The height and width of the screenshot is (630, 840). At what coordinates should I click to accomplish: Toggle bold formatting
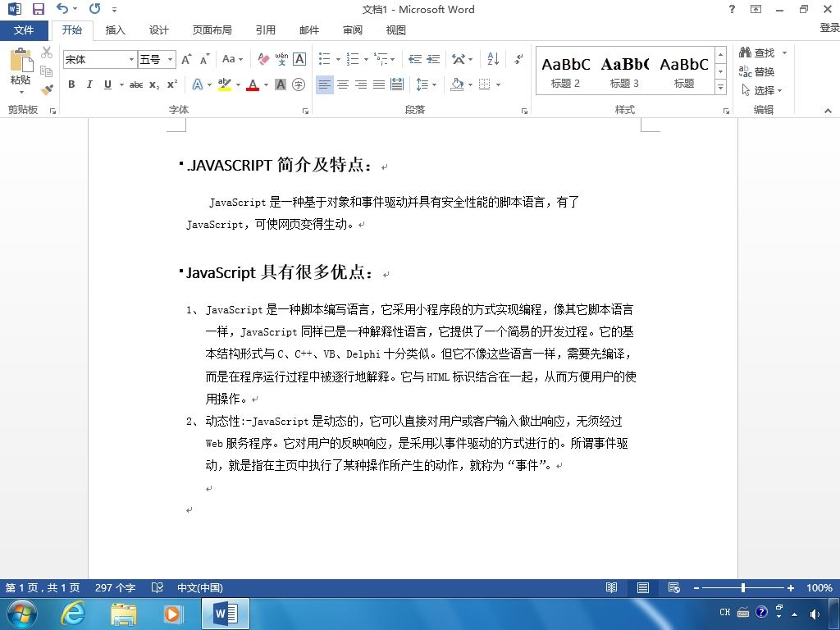[x=71, y=84]
